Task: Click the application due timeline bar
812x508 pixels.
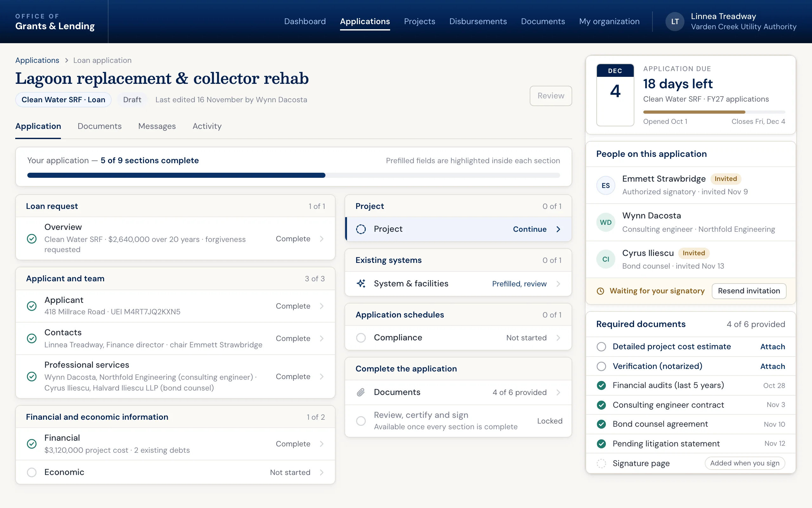Action: [714, 112]
